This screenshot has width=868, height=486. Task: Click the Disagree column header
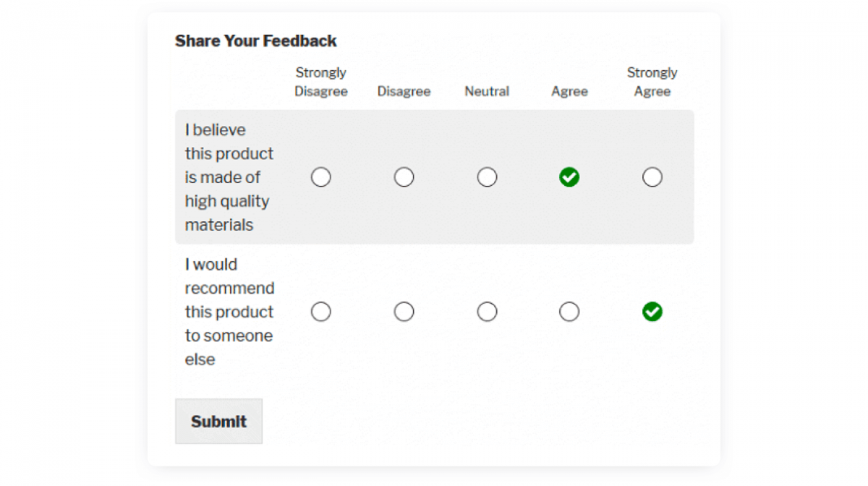pos(404,91)
